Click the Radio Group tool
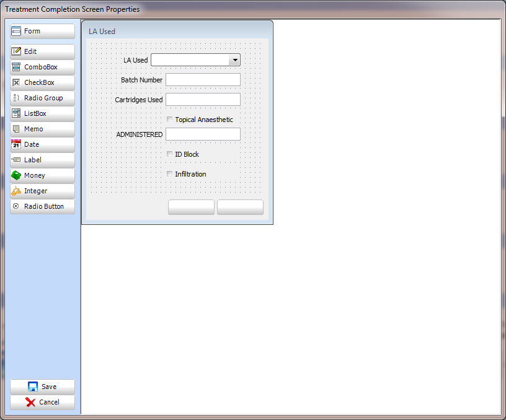This screenshot has width=506, height=420. tap(42, 98)
